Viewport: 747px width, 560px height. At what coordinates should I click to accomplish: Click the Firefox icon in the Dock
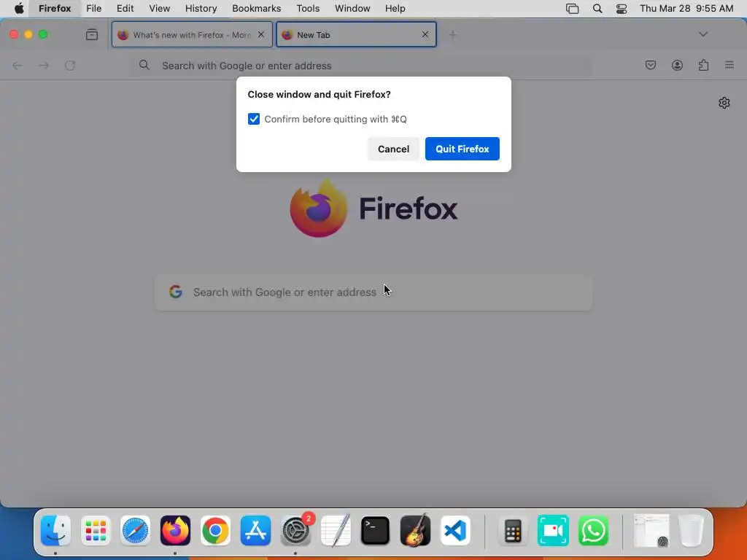coord(175,531)
